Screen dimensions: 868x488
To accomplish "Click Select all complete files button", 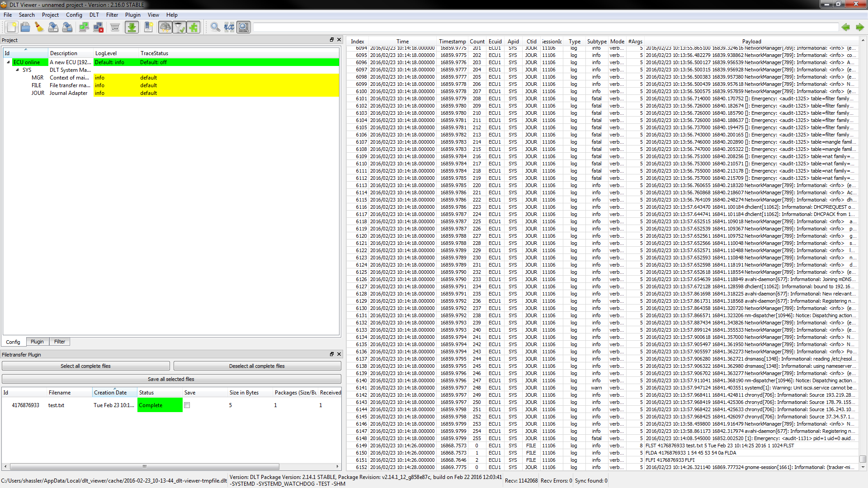I will click(x=86, y=366).
